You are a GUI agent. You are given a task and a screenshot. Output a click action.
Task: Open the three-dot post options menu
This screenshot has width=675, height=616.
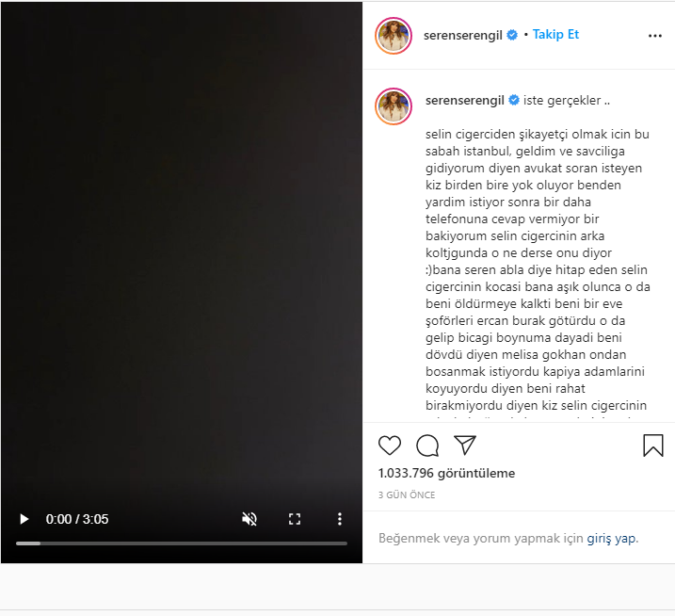pyautogui.click(x=655, y=36)
